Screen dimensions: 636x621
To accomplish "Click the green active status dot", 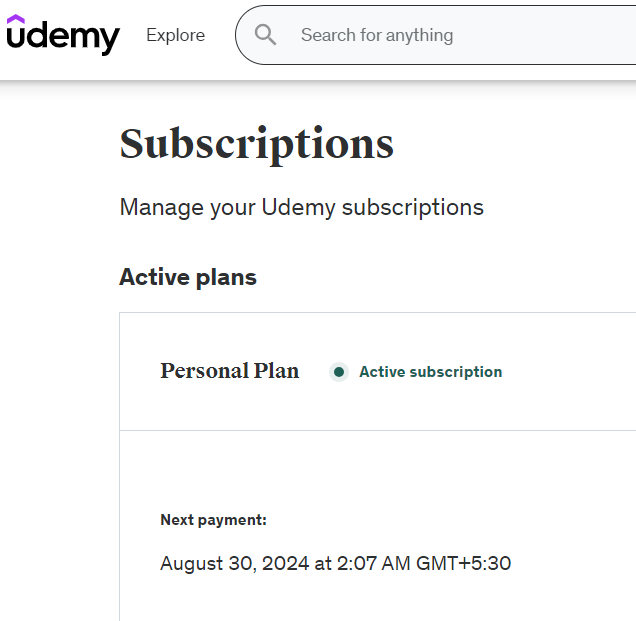I will [339, 372].
